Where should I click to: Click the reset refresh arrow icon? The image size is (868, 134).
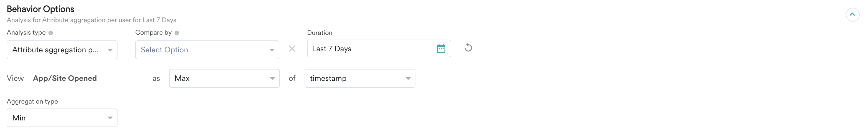[468, 47]
